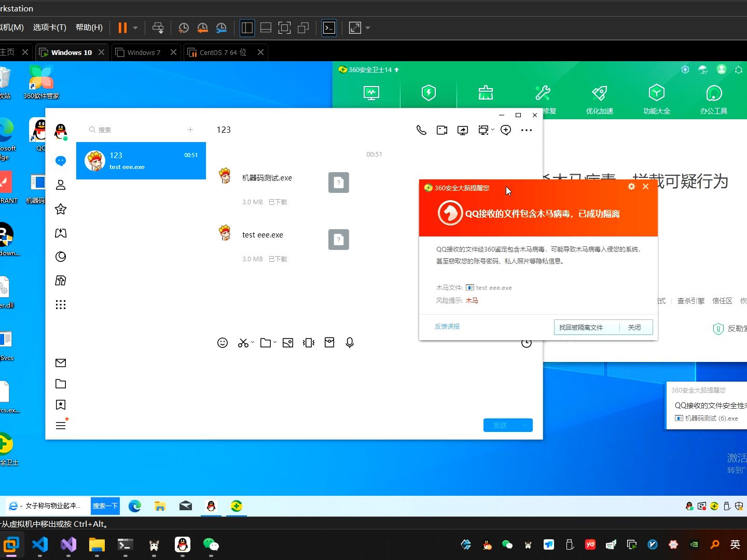747x560 pixels.
Task: Click the scissors screenshot tool in QQ
Action: (243, 343)
